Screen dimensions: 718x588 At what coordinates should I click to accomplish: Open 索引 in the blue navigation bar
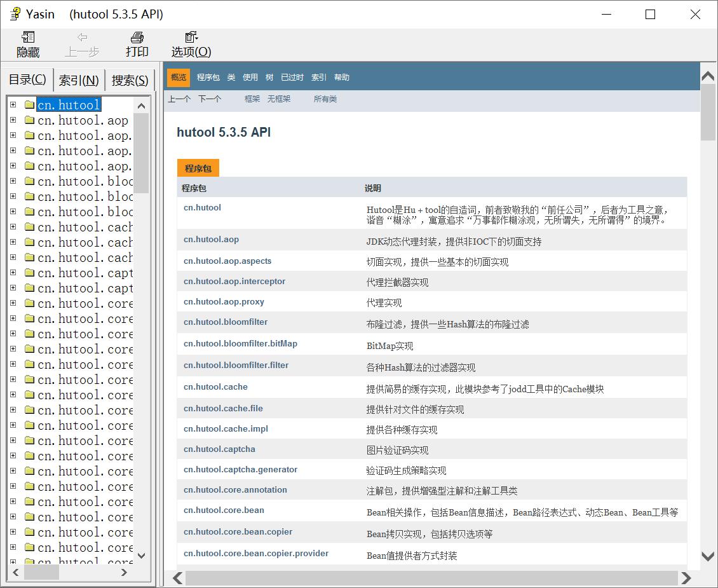pyautogui.click(x=319, y=78)
